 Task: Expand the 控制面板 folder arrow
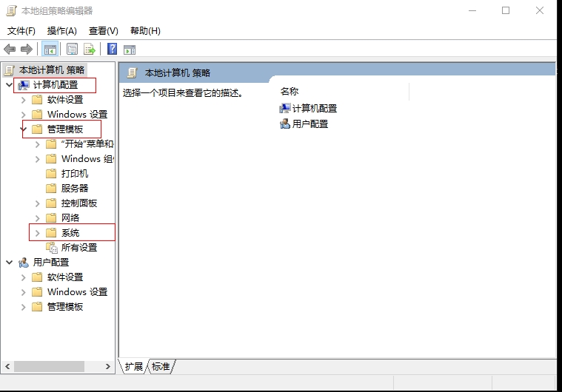click(x=38, y=203)
